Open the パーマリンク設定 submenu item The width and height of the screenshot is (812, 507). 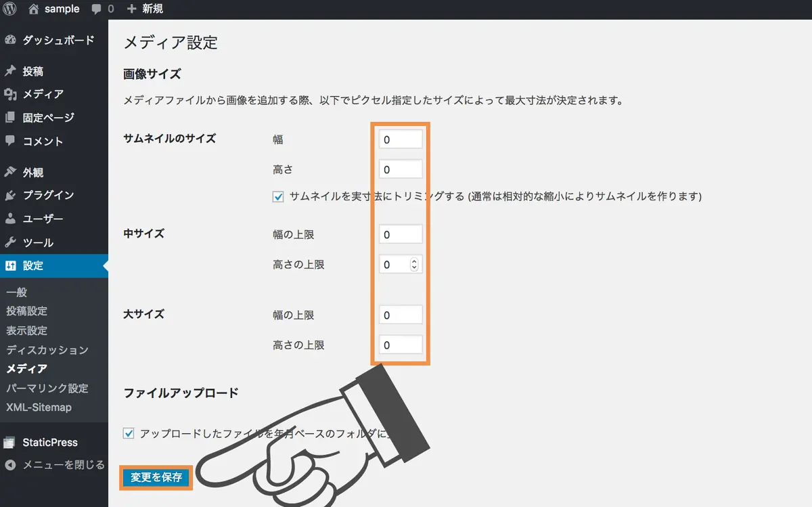pyautogui.click(x=47, y=389)
